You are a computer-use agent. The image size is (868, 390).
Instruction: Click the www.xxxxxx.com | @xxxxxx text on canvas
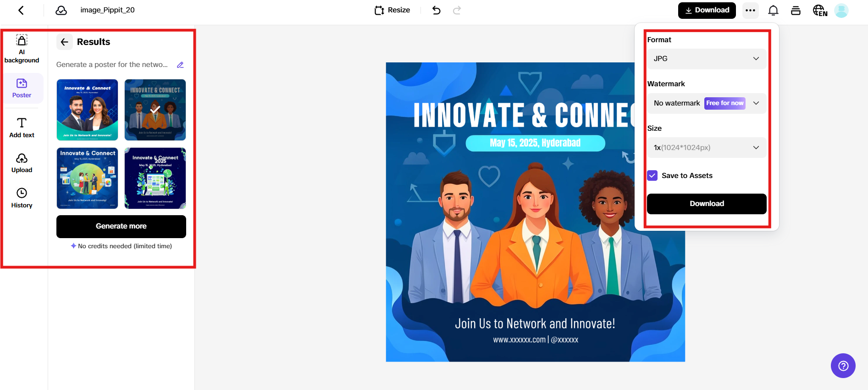click(x=536, y=340)
